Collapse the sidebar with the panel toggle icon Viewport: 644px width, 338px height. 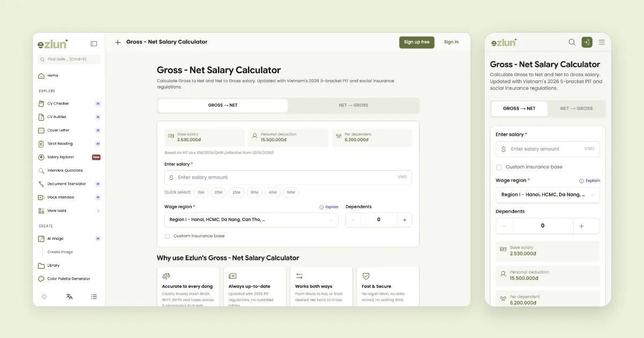tap(94, 44)
